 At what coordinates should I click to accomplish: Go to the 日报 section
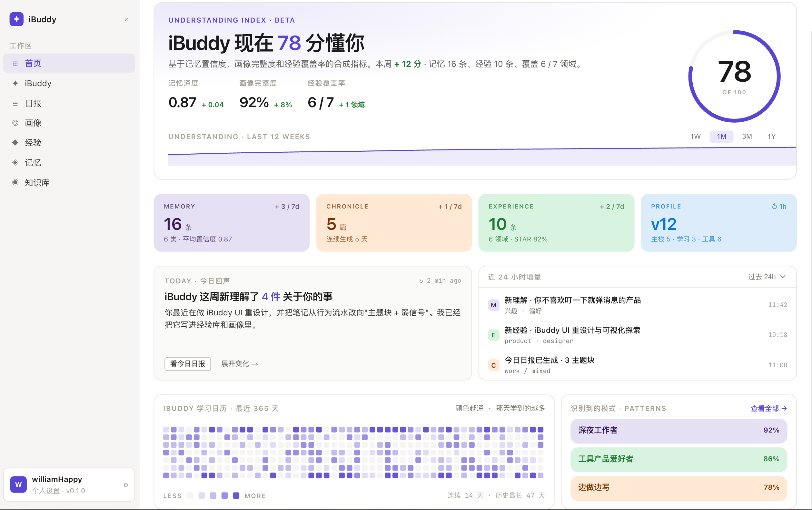point(69,103)
